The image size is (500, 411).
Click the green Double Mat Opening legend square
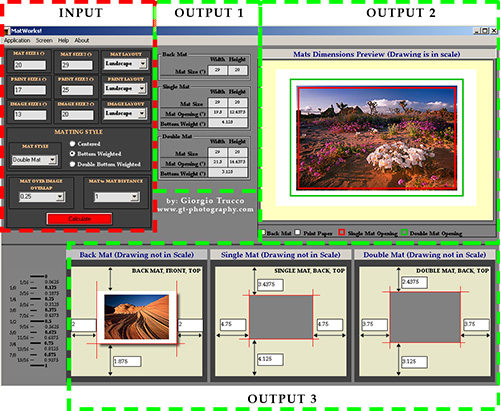click(404, 232)
